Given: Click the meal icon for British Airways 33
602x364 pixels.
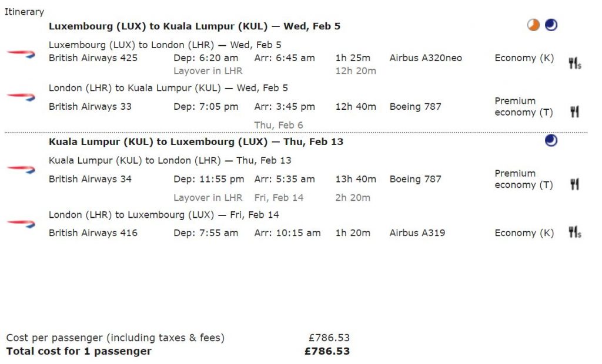Looking at the screenshot, I should (574, 112).
